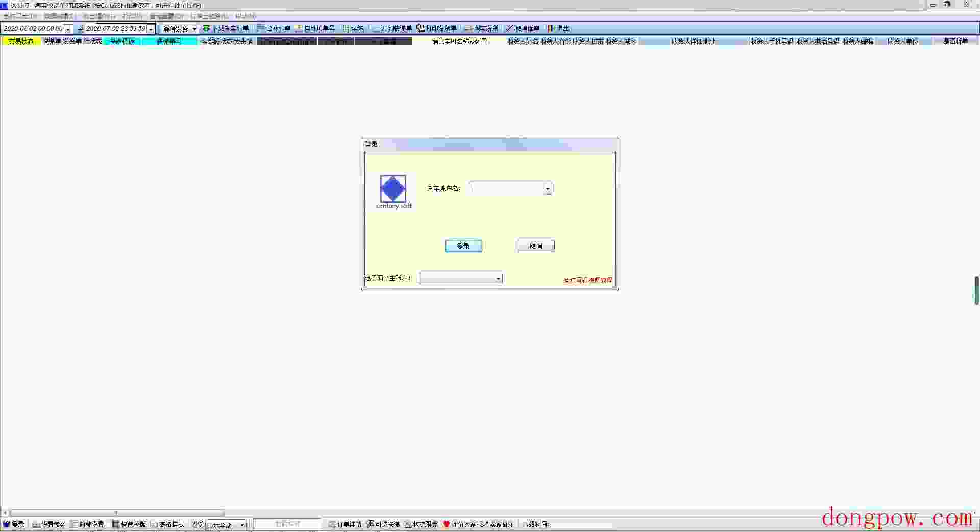Click the 交易状态 yellow column header
Image resolution: width=980 pixels, height=532 pixels.
[21, 41]
